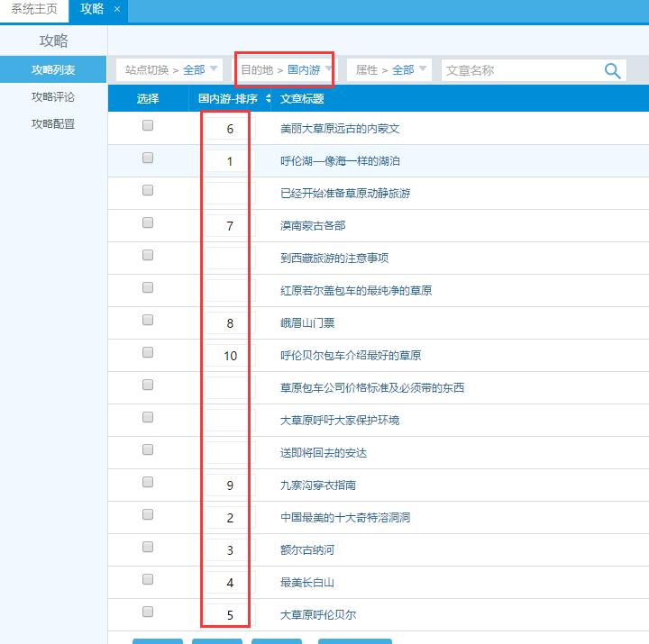Edit sort field for 呼伦湖—像海一样的湖泊
649x644 pixels.
point(230,161)
